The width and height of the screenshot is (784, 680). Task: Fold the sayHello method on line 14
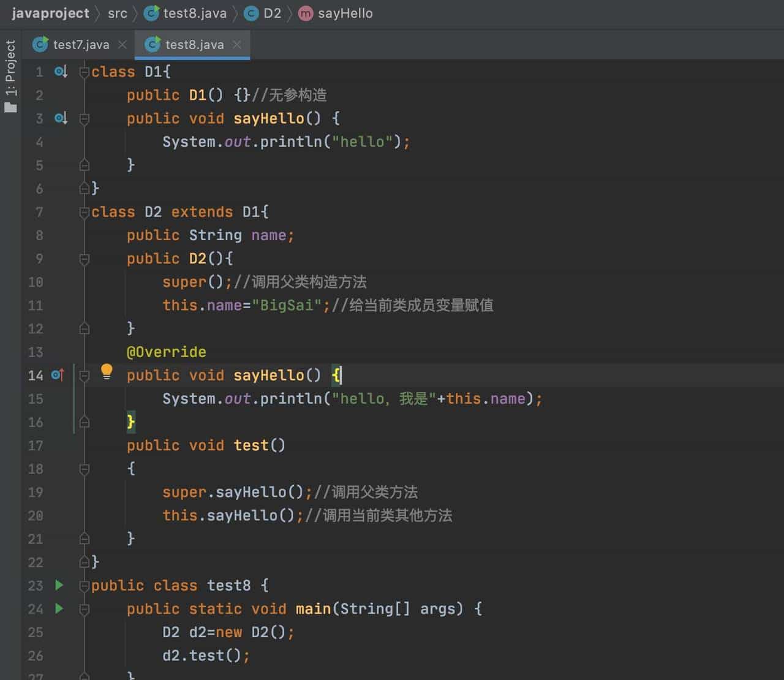85,376
